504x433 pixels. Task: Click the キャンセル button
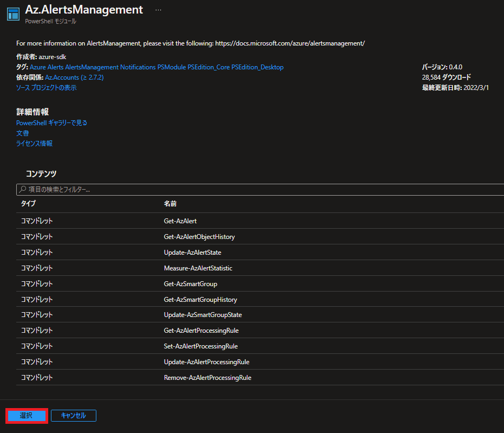coord(73,416)
